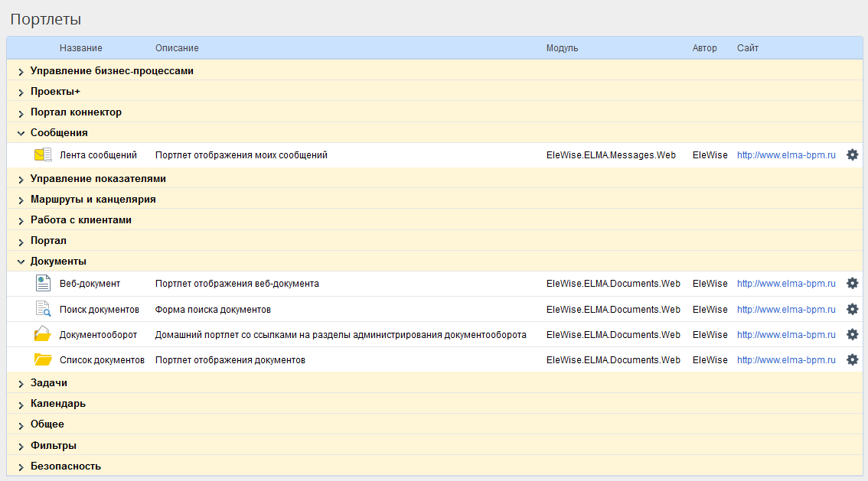Collapse the Документы group
The width and height of the screenshot is (868, 481).
(21, 262)
